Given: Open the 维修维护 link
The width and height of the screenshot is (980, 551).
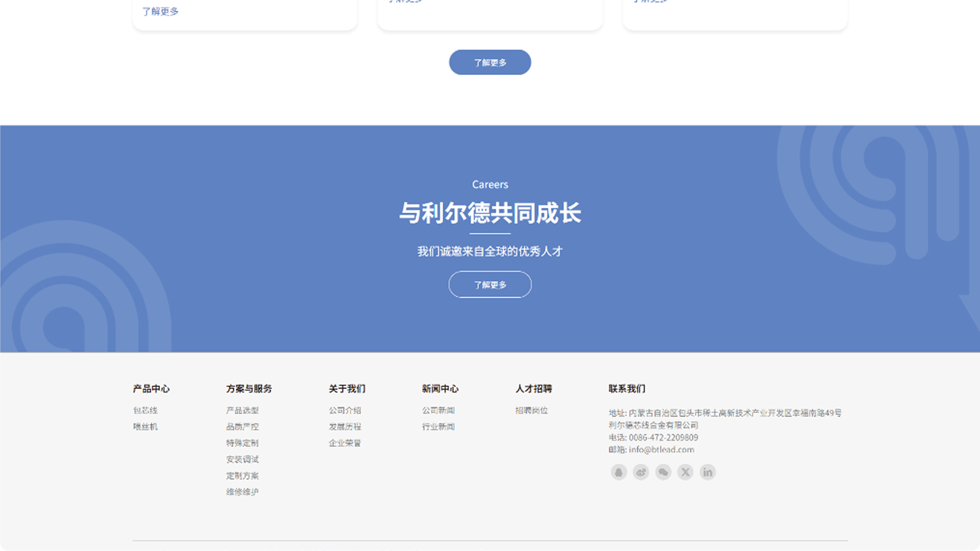Looking at the screenshot, I should coord(243,492).
